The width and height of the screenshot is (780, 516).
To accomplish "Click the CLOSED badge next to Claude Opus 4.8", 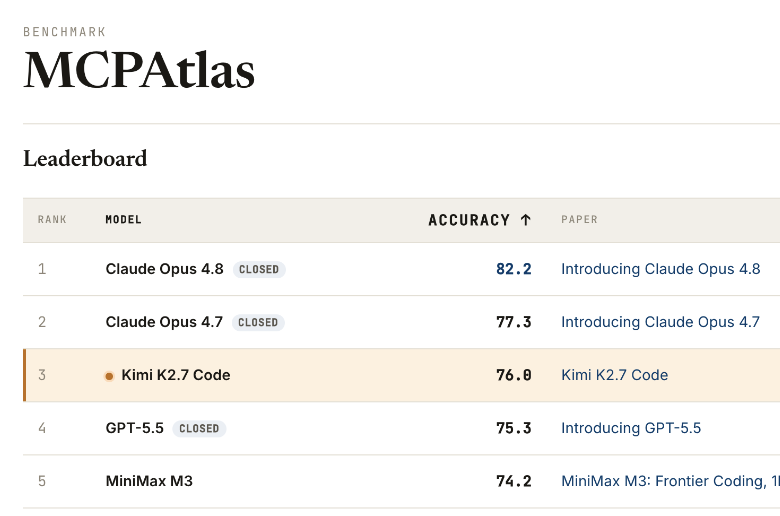I will pyautogui.click(x=259, y=269).
